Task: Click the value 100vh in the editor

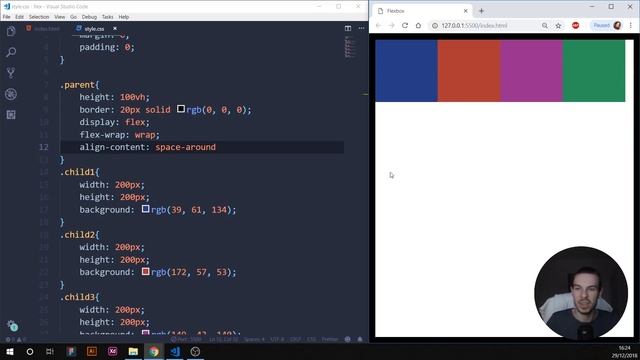Action: tap(133, 97)
